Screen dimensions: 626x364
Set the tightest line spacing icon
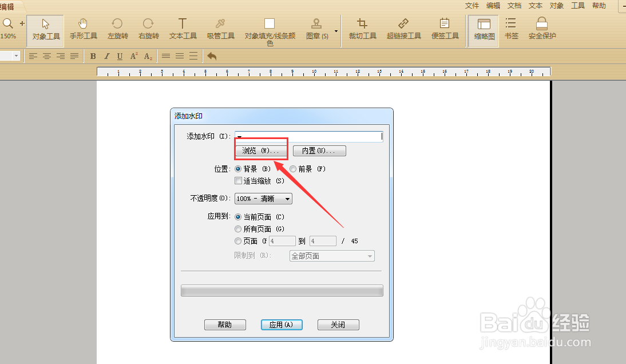[x=166, y=56]
